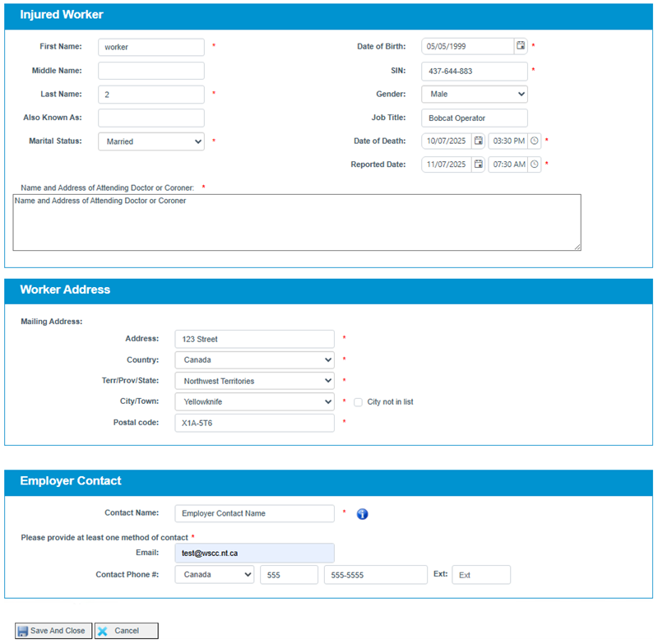Click the Date of Death time field
The height and width of the screenshot is (644, 658).
point(508,141)
